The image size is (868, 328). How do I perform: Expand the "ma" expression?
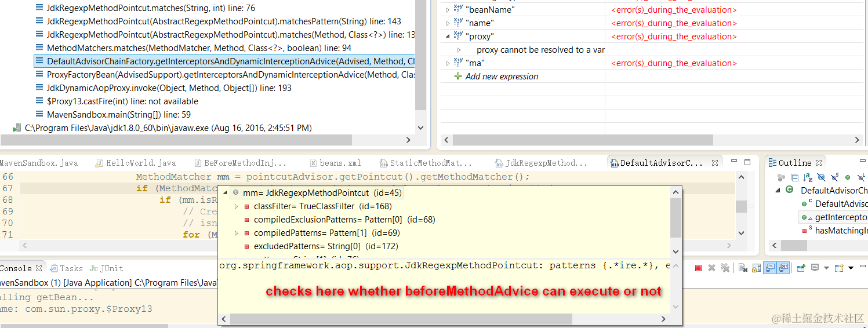[448, 63]
